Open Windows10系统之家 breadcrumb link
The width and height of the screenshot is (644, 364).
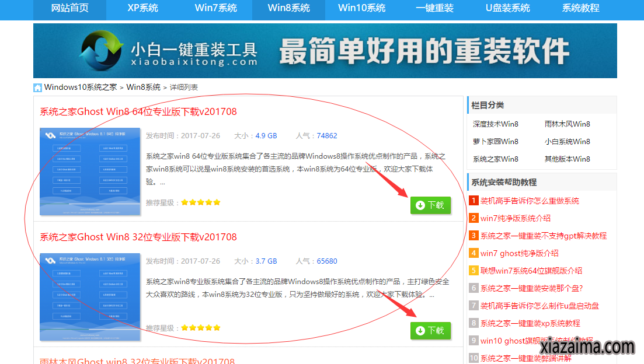[81, 87]
